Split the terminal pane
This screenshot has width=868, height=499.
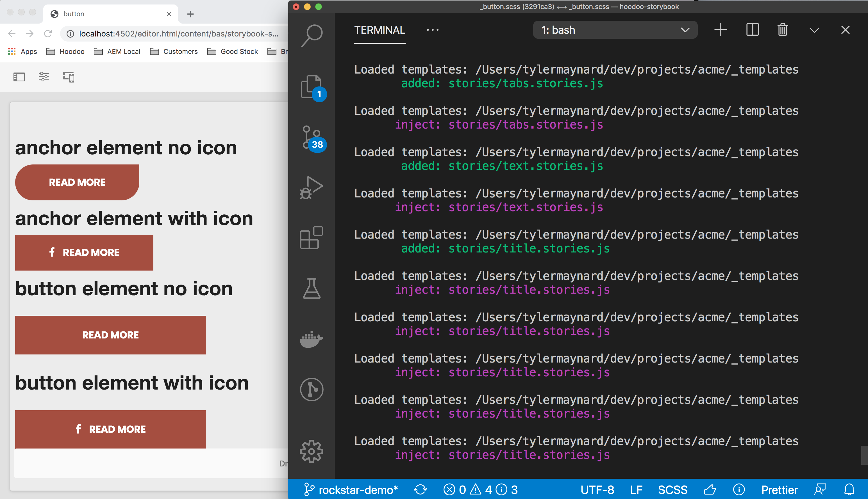coord(753,30)
